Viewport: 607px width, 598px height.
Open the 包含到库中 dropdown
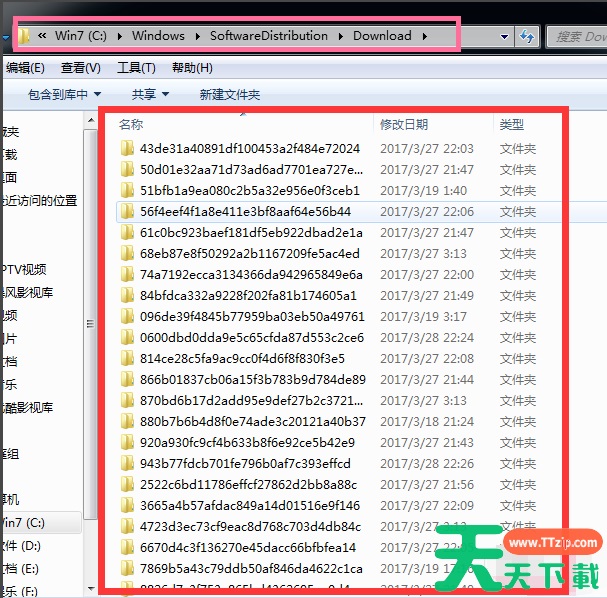(64, 94)
